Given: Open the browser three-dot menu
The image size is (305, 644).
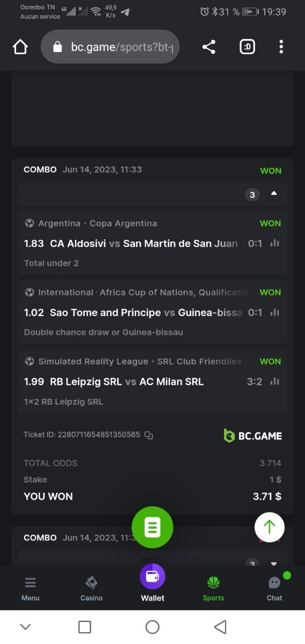Looking at the screenshot, I should [281, 47].
